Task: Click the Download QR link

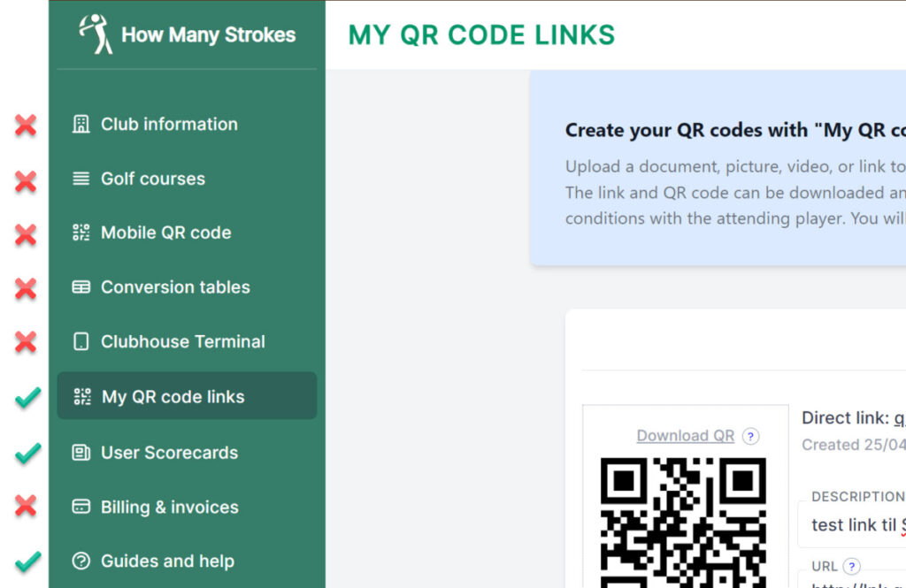Action: [x=686, y=436]
